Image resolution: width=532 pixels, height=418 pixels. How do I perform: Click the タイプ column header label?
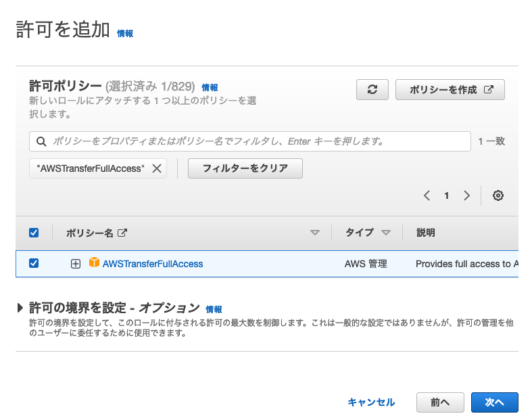click(360, 233)
